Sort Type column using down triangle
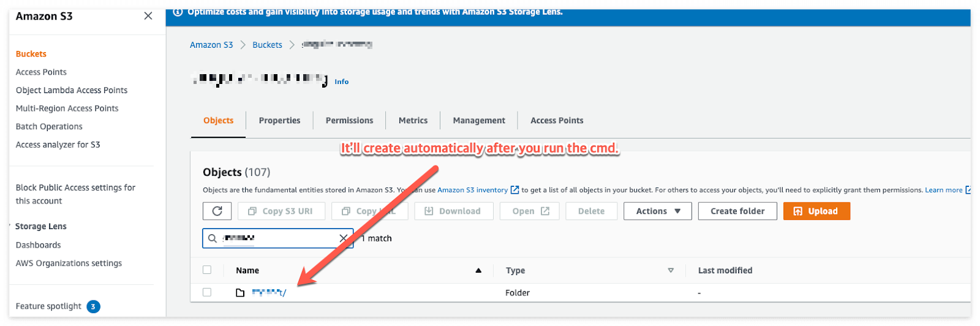980x326 pixels. pos(671,270)
